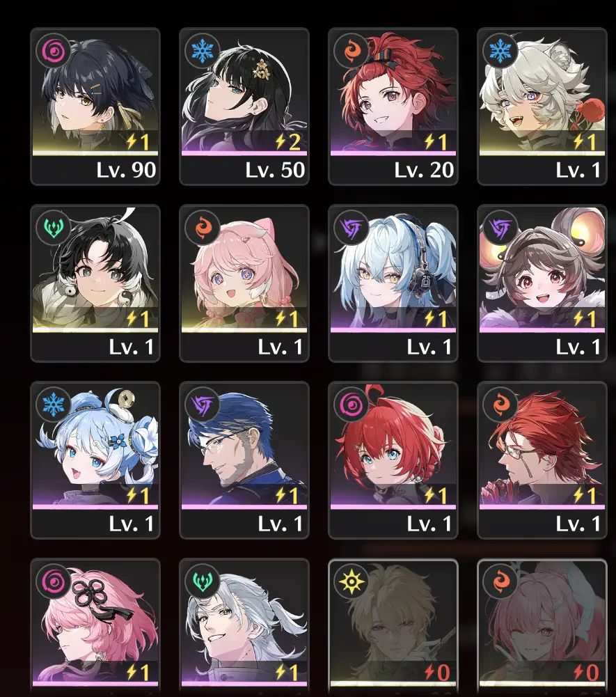Viewport: 616px width, 697px height.
Task: Pick the blue-haired bearded man with glasses
Action: coord(244,460)
